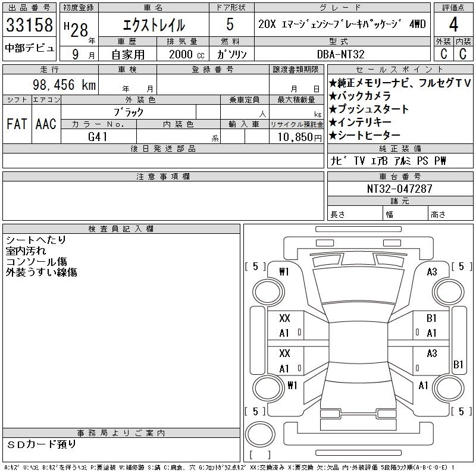Click the sales point バックカメラ
Viewport: 476px width, 476px height.
click(360, 96)
